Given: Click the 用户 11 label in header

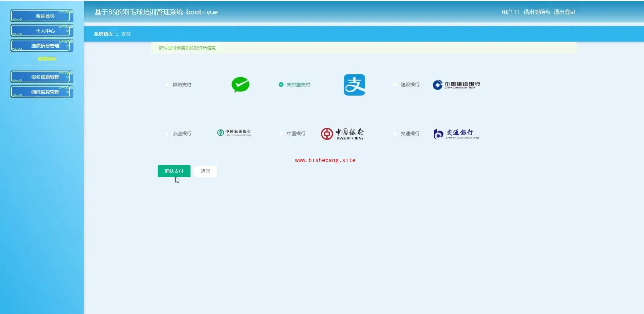Looking at the screenshot, I should tap(511, 12).
